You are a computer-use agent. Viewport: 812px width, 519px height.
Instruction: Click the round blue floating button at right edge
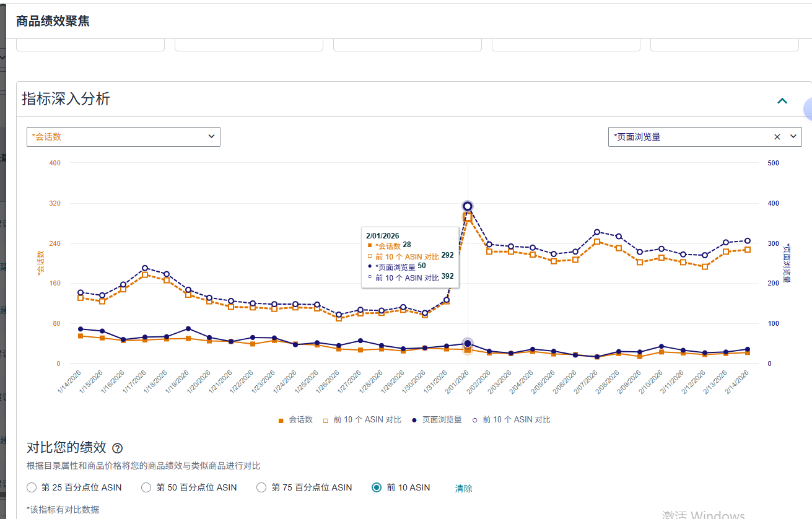pos(808,110)
